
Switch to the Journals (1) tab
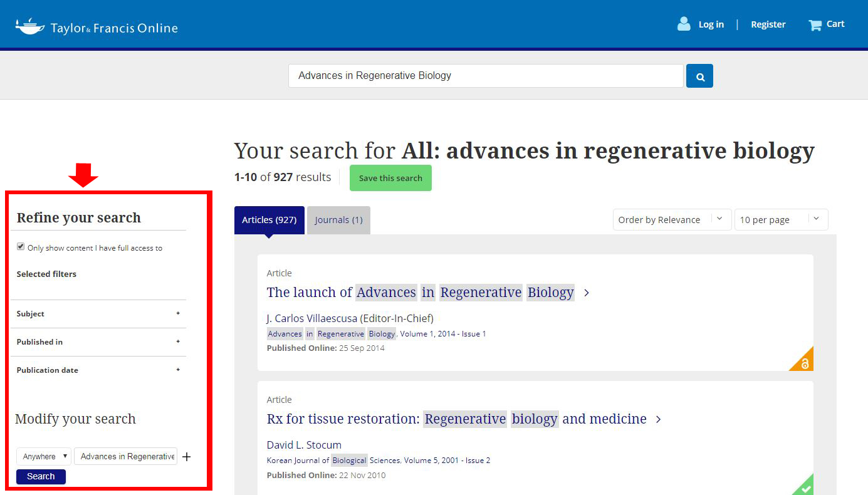(x=338, y=220)
